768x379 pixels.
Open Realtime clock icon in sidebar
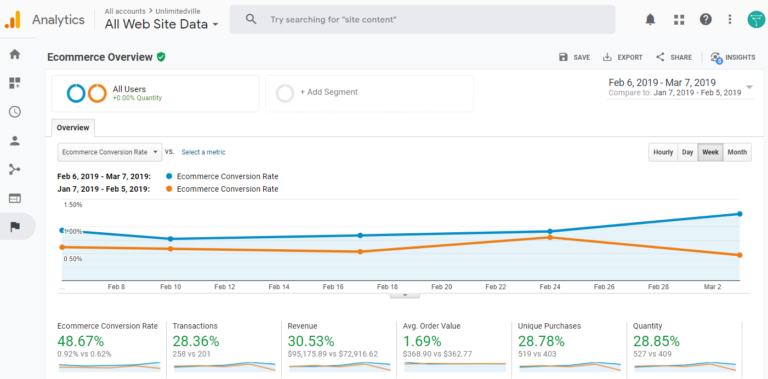pos(15,112)
